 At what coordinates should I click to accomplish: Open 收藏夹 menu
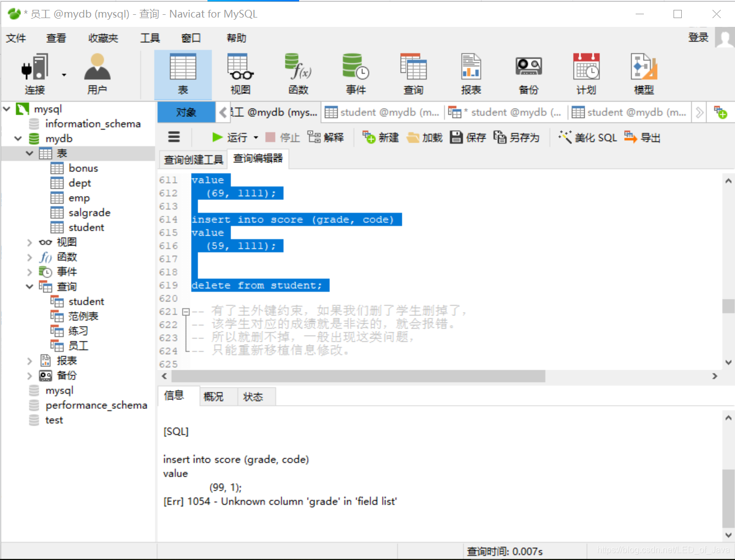tap(103, 38)
